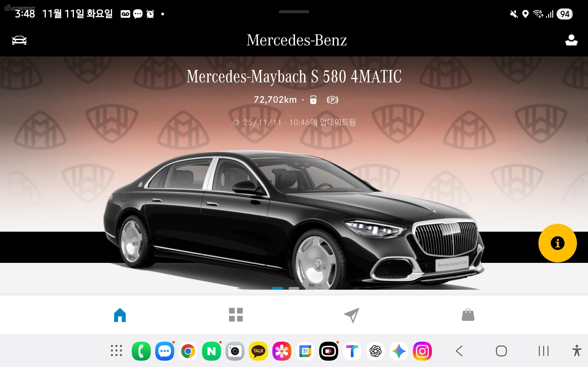
Task: Open KakaoTalk from the taskbar
Action: (x=258, y=351)
